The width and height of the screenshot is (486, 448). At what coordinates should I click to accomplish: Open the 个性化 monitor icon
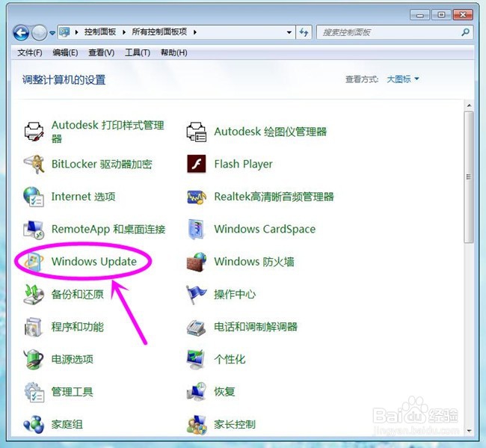196,359
